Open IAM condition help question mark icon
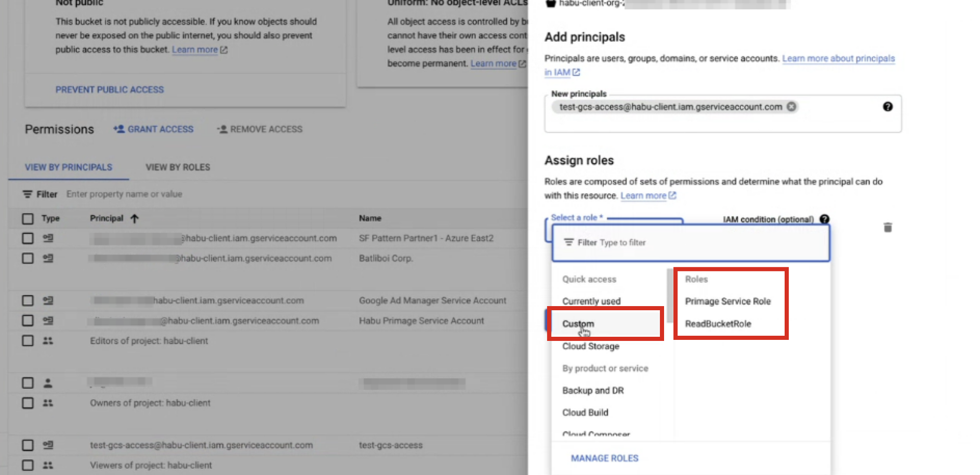The width and height of the screenshot is (980, 475). 825,219
